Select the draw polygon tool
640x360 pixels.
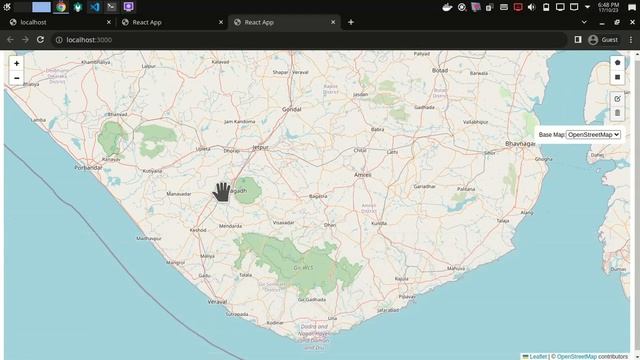click(617, 63)
